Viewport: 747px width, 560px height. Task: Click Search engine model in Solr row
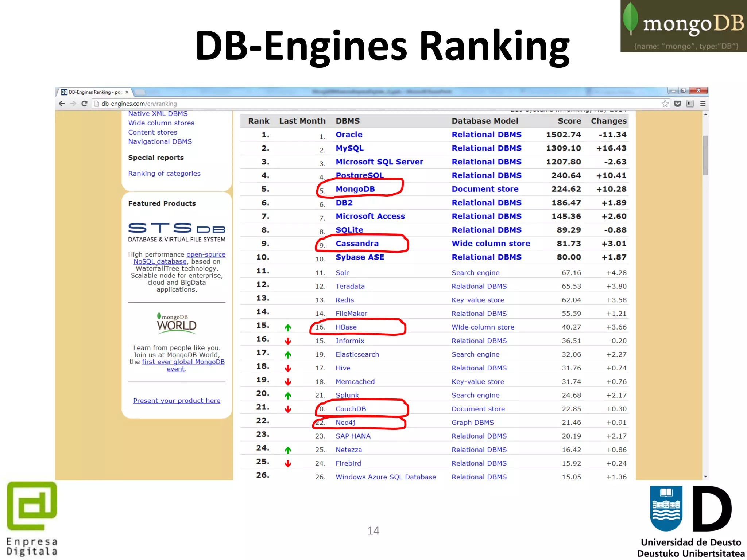pyautogui.click(x=476, y=273)
